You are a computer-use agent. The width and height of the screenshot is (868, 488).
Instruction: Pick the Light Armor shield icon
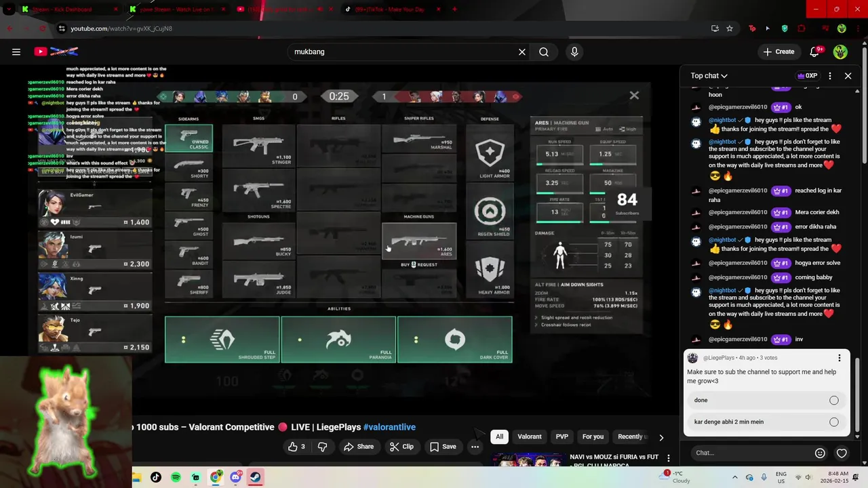[x=490, y=152]
